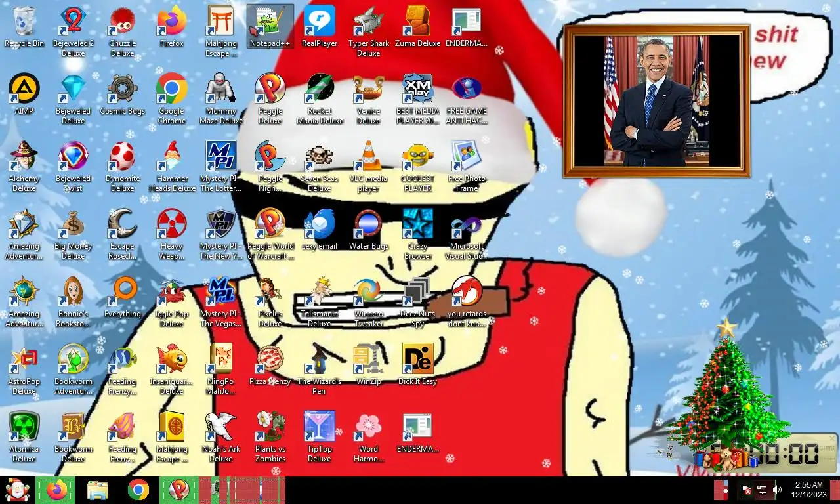Open Plants vs Zombies shortcut

point(270,436)
